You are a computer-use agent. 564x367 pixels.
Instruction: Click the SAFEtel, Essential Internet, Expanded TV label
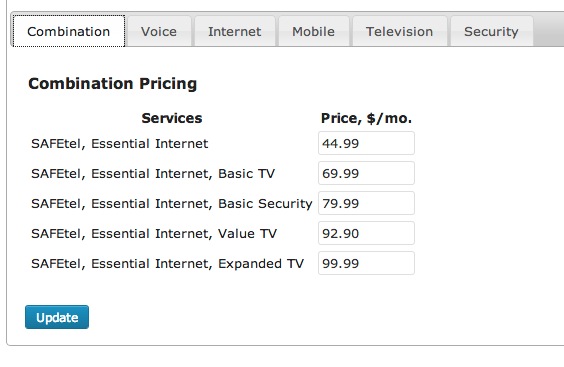click(x=167, y=264)
